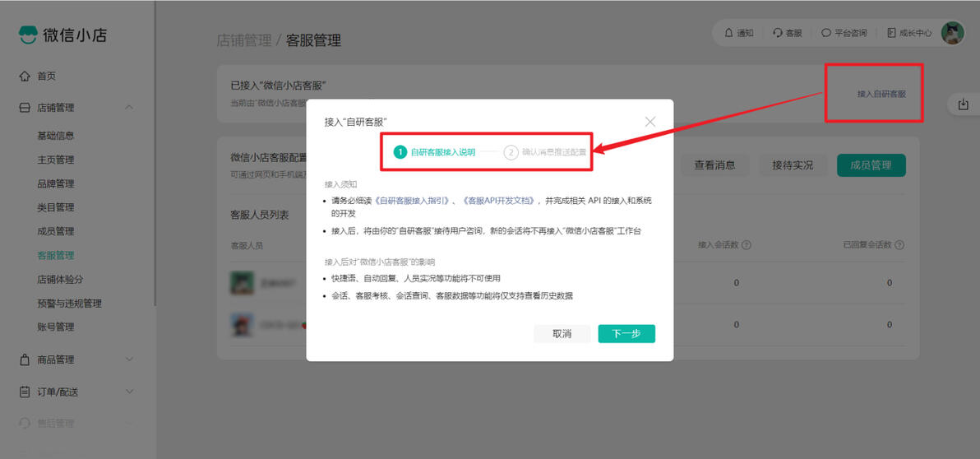
Task: Select step 2 确认消息推送配置
Action: pos(545,152)
